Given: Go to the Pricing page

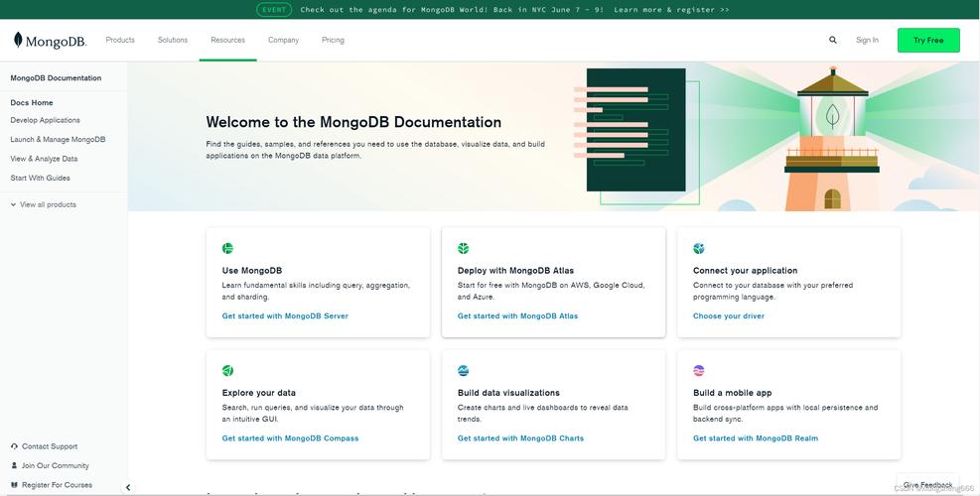Looking at the screenshot, I should click(333, 40).
